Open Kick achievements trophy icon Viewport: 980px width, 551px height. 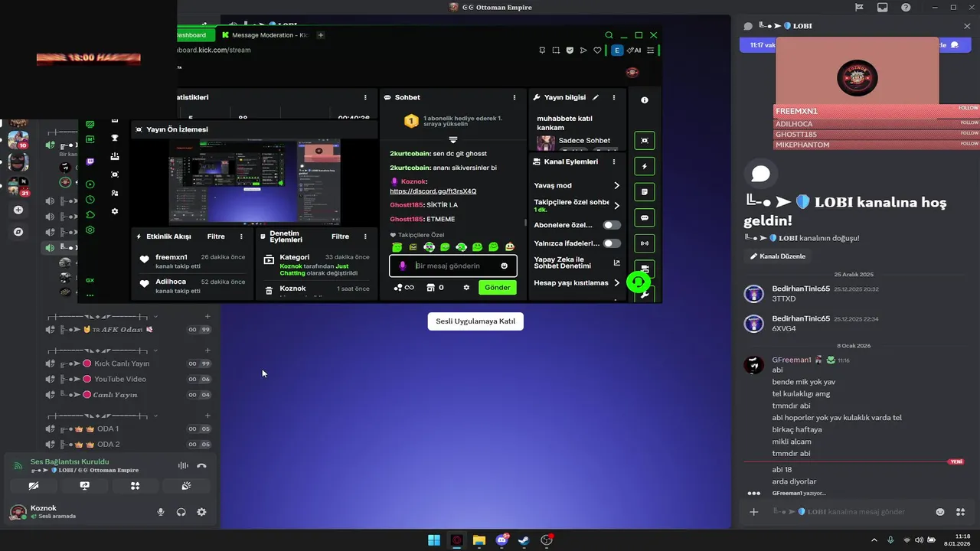tap(115, 138)
